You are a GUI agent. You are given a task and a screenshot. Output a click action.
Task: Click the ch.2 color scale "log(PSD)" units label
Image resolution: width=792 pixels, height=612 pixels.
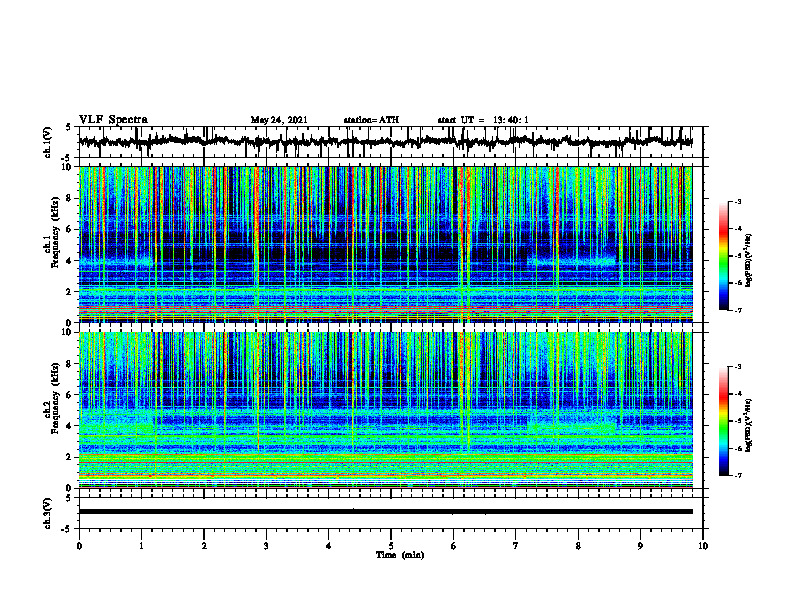(749, 426)
